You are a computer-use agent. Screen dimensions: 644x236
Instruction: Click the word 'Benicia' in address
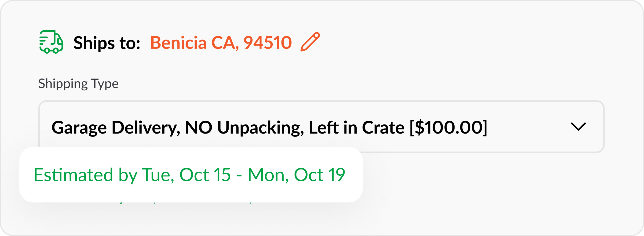click(178, 43)
